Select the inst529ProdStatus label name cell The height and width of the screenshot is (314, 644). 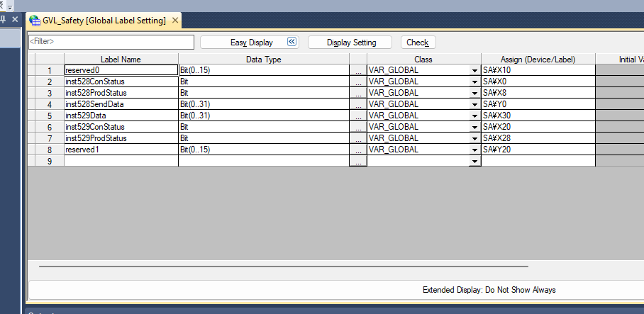tap(121, 138)
